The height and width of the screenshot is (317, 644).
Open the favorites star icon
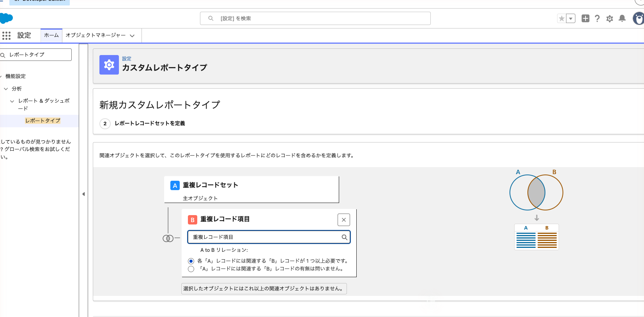pos(561,18)
